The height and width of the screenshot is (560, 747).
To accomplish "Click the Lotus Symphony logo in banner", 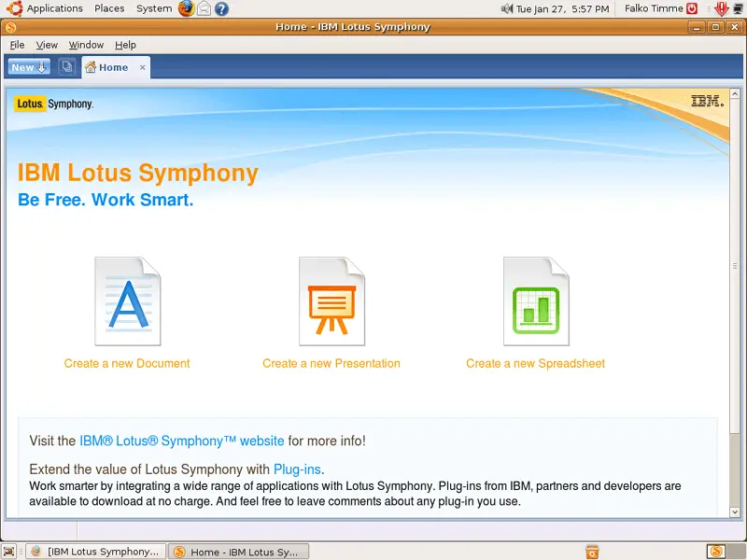I will pyautogui.click(x=54, y=104).
